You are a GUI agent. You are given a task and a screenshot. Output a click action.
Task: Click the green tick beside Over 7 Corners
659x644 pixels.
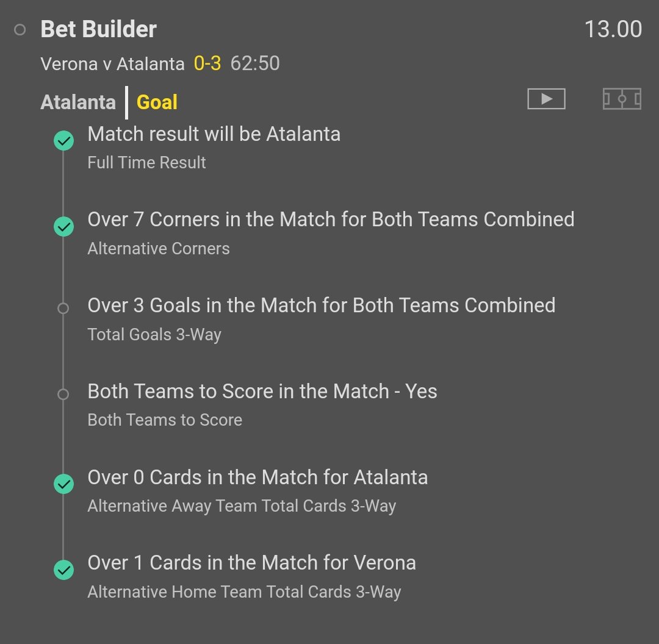point(63,227)
